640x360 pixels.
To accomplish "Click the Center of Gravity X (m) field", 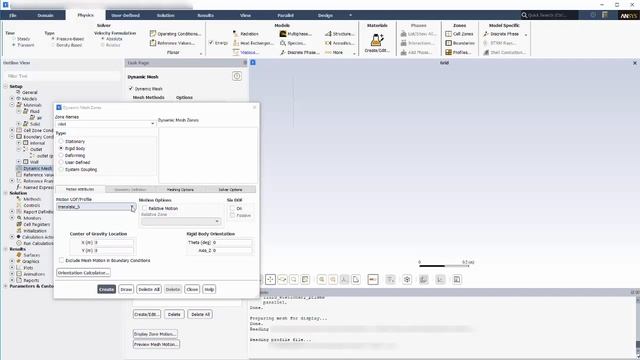I will pos(113,242).
